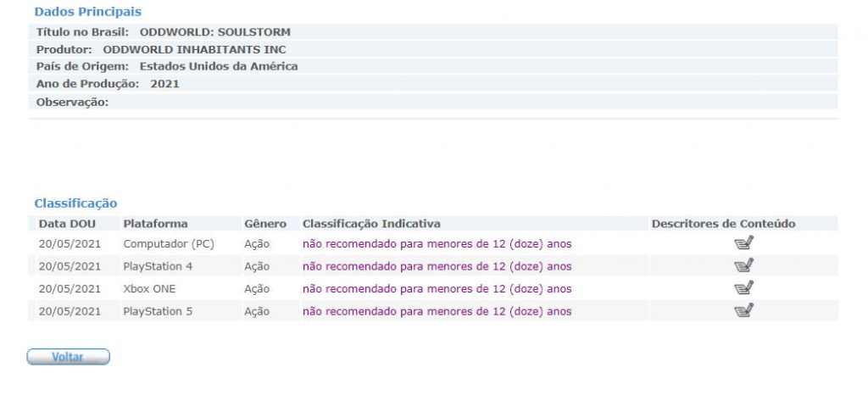Select the Xbox ONE platform cell
The image size is (868, 395).
(149, 289)
